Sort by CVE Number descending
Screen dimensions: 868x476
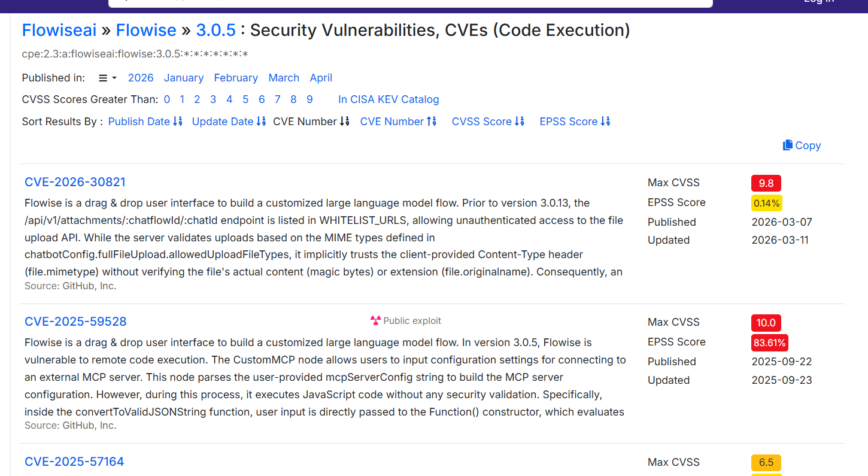click(311, 122)
